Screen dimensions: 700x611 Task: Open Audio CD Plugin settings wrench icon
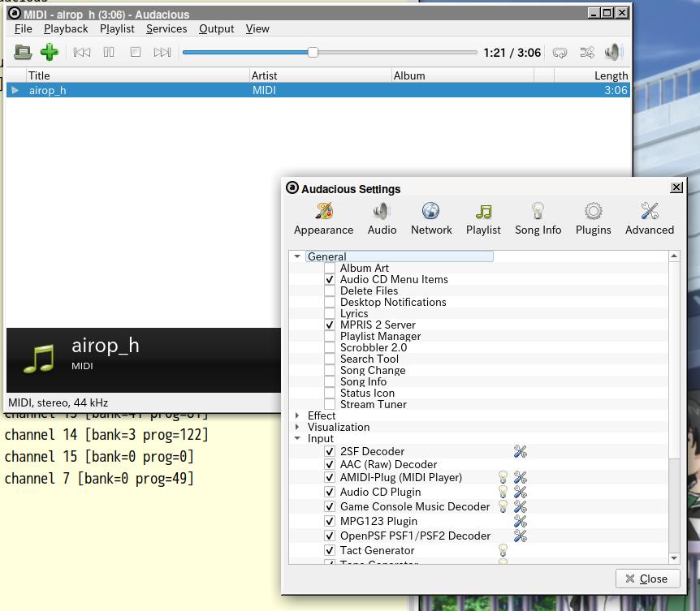(x=520, y=492)
